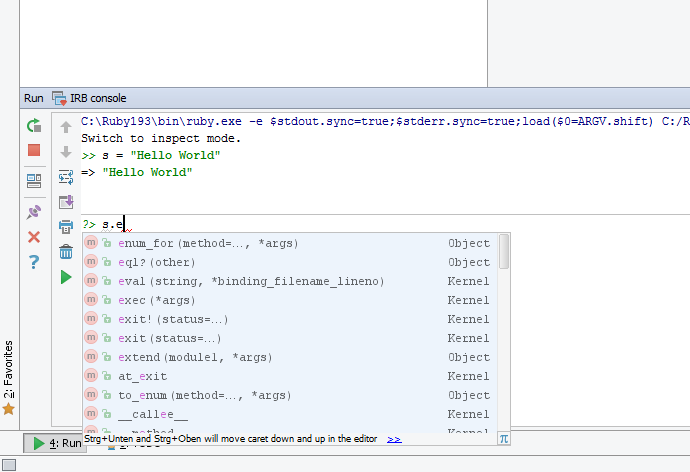
Task: Execute current statement green arrow
Action: (66, 277)
